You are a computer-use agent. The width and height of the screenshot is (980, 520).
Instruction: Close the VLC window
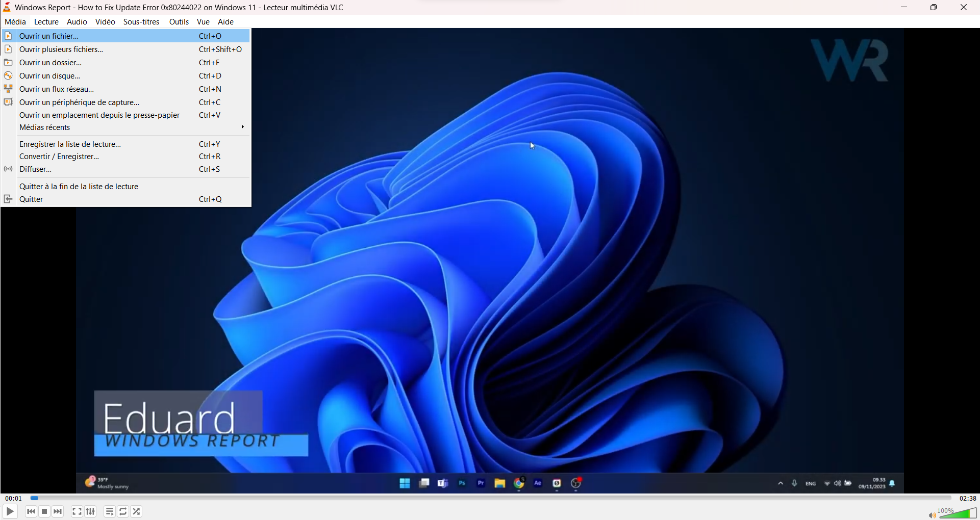coord(964,7)
